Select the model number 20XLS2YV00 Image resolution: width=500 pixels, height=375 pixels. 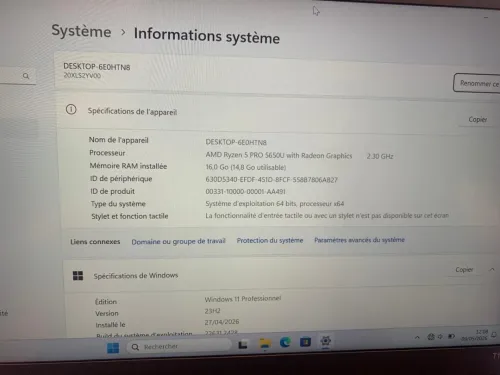click(x=82, y=76)
